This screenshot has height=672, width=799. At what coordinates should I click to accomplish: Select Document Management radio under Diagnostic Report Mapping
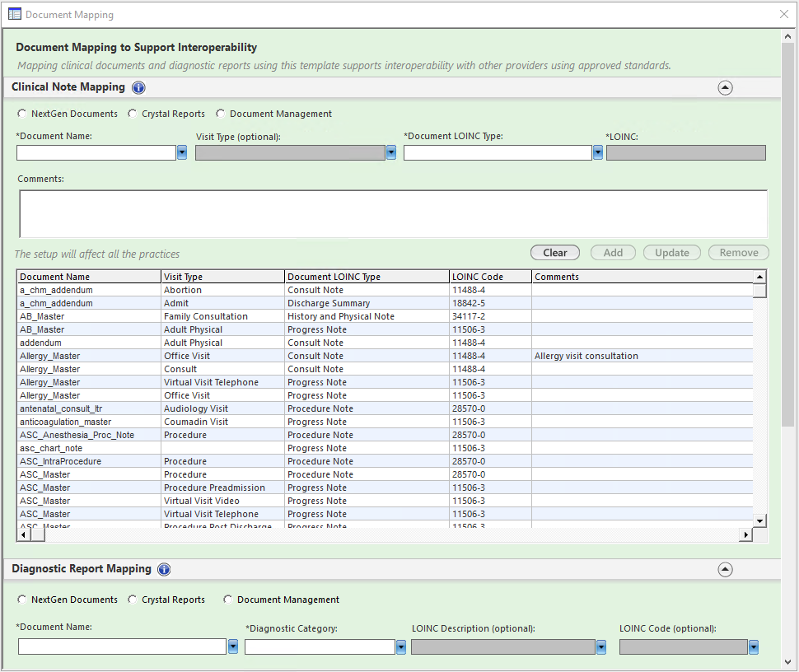[x=228, y=600]
